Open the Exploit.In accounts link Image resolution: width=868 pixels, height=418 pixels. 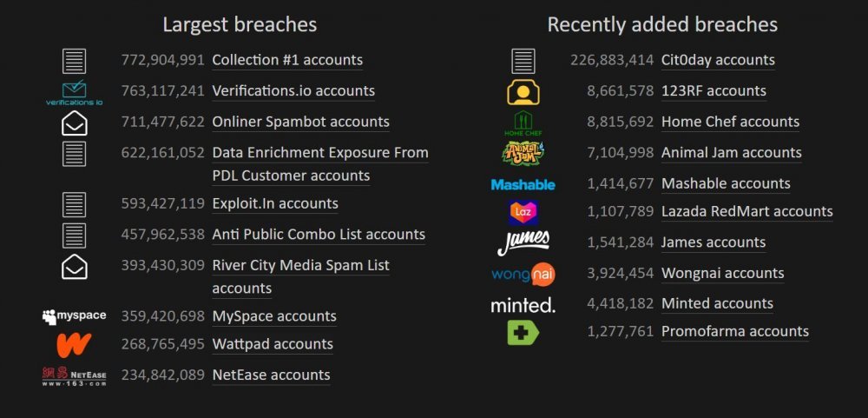point(275,203)
